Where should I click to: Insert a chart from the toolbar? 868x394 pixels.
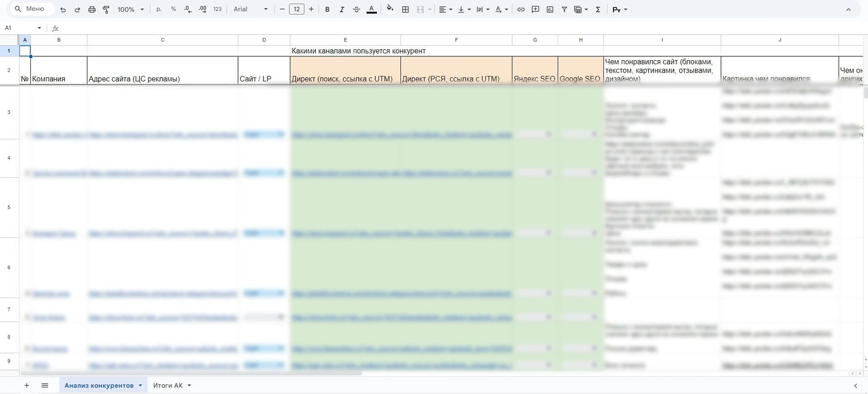tap(550, 9)
